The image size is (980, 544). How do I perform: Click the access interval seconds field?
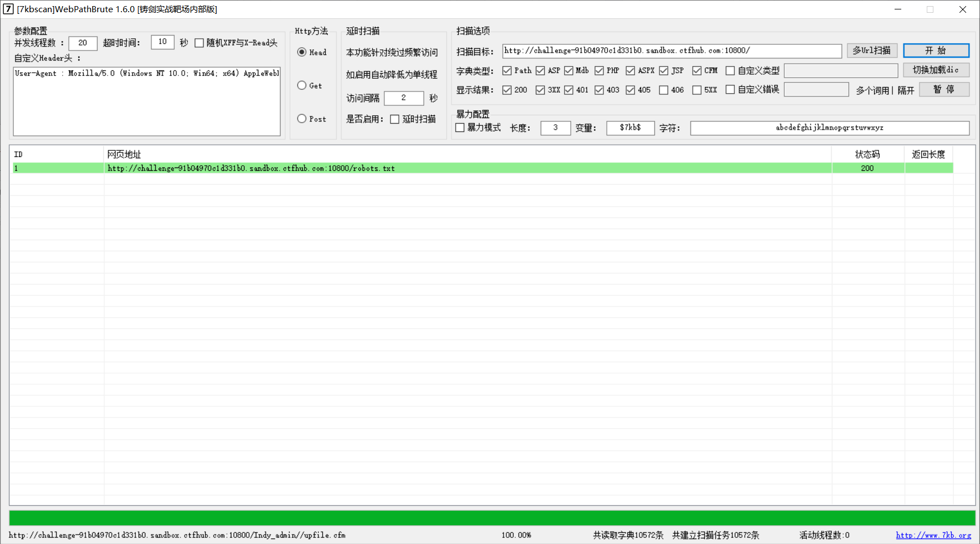pos(404,98)
